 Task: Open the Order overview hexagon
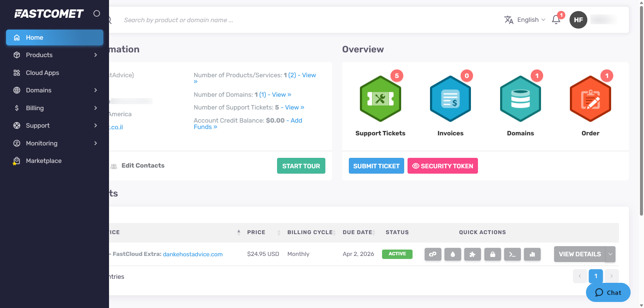(x=590, y=99)
